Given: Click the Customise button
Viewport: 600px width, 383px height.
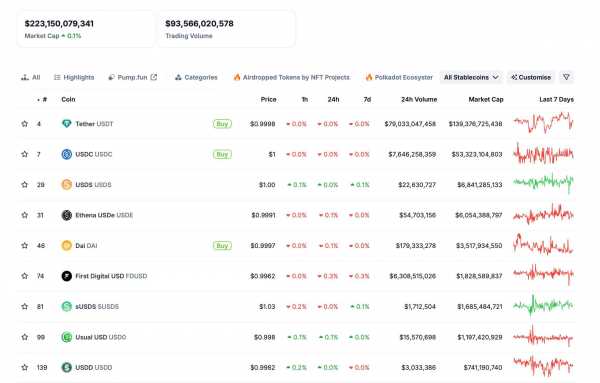Looking at the screenshot, I should tap(531, 77).
